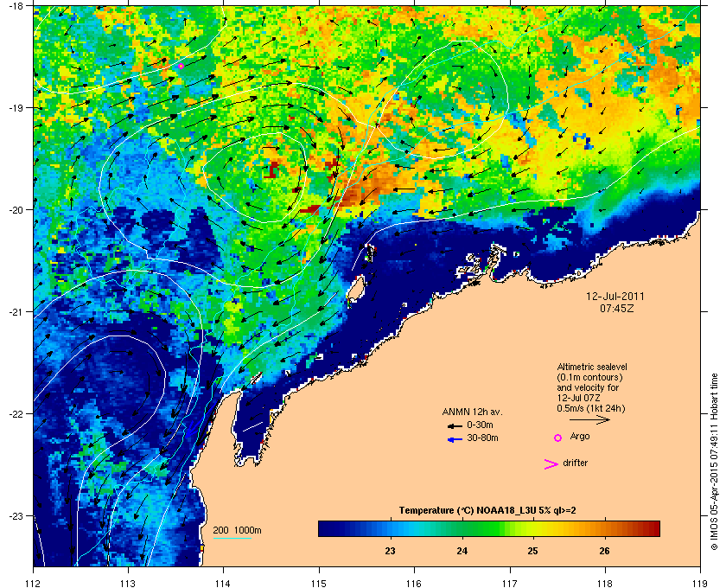Screen dimensions: 726x588
Task: Click the Argo float marker on the map
Action: [181, 67]
